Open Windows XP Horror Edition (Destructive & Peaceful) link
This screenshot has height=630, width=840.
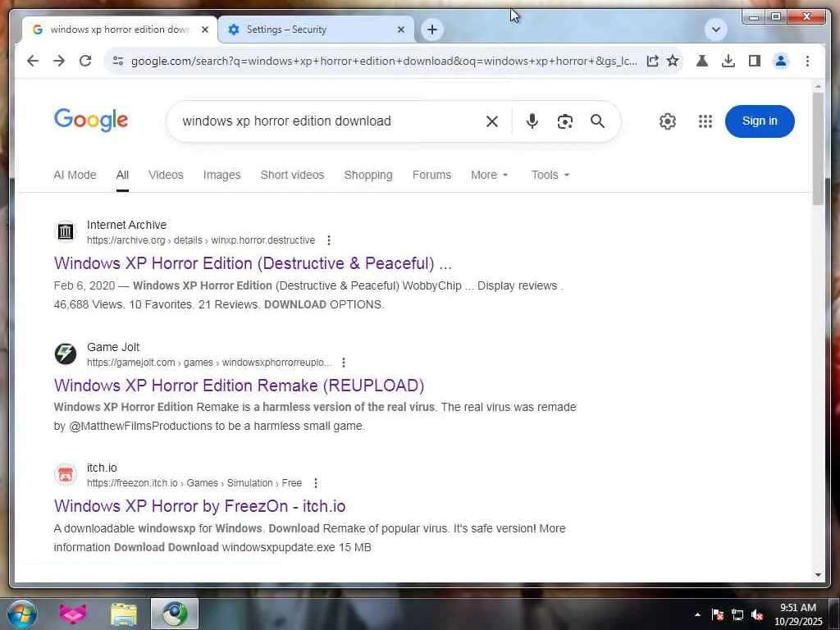pos(253,263)
